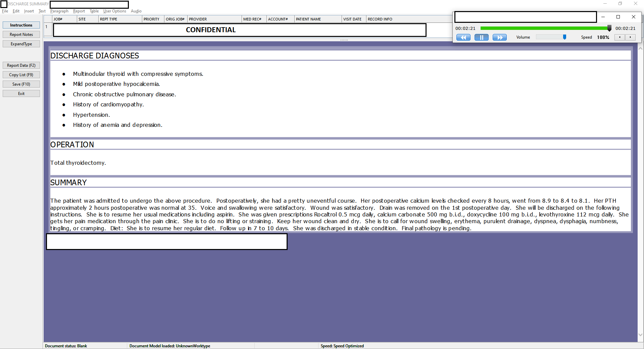Select the MED REC# column header

(x=254, y=19)
